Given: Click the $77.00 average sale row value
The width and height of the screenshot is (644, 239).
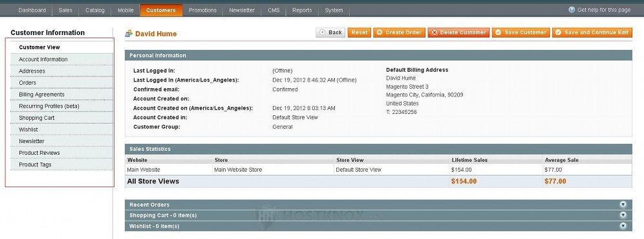Looking at the screenshot, I should (x=553, y=170).
